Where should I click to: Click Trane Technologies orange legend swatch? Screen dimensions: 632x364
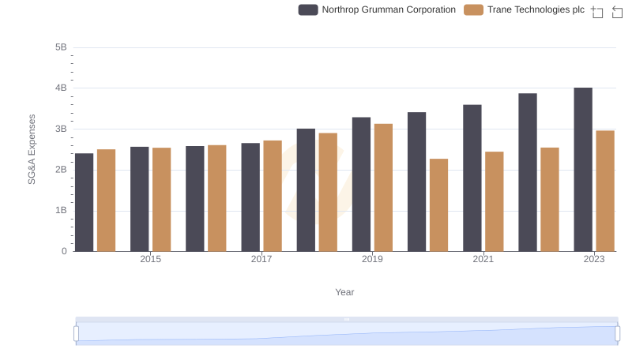click(473, 9)
